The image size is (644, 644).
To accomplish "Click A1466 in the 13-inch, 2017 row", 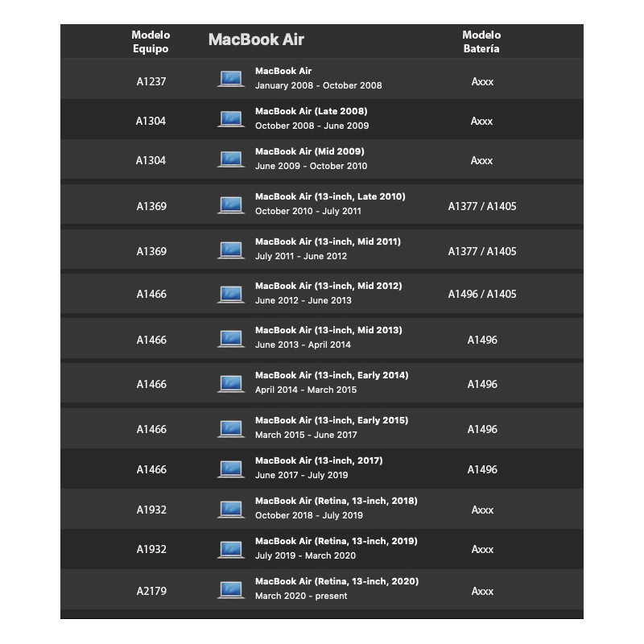I will pyautogui.click(x=151, y=470).
